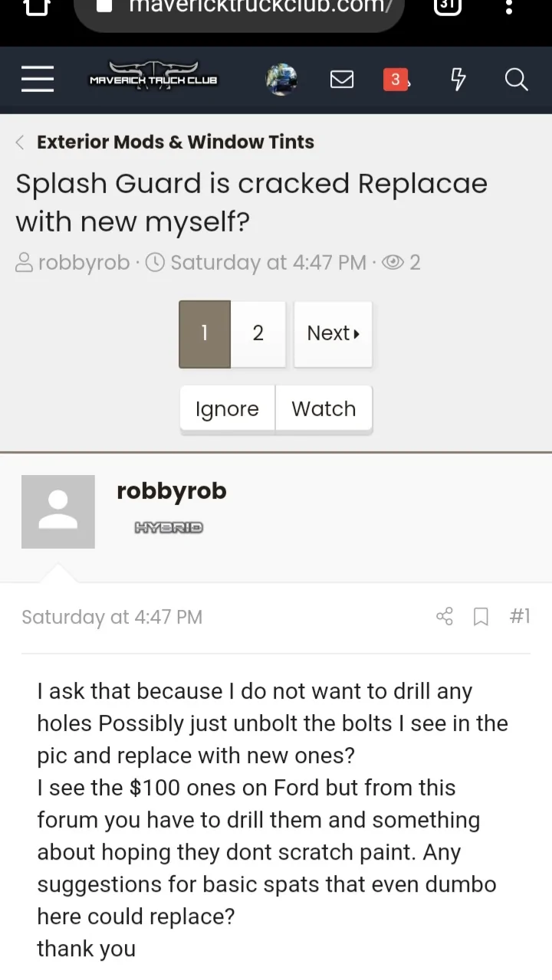The height and width of the screenshot is (980, 552).
Task: Toggle Watch on this thread
Action: 324,409
